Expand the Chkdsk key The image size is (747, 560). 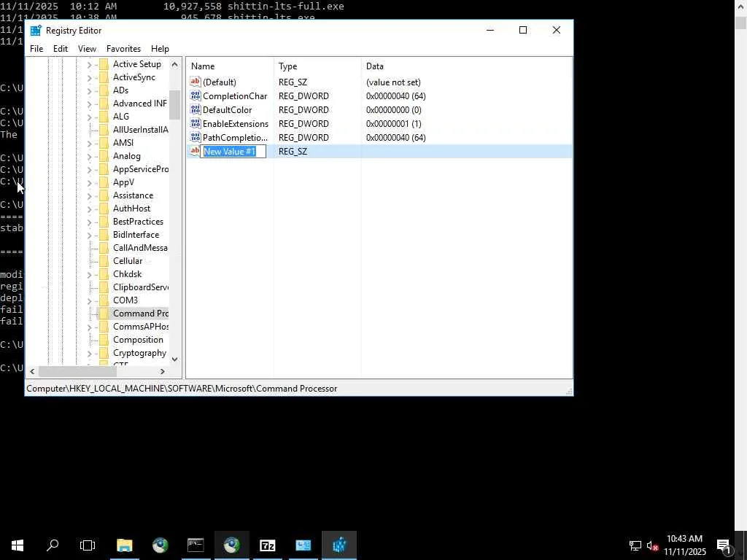(90, 274)
